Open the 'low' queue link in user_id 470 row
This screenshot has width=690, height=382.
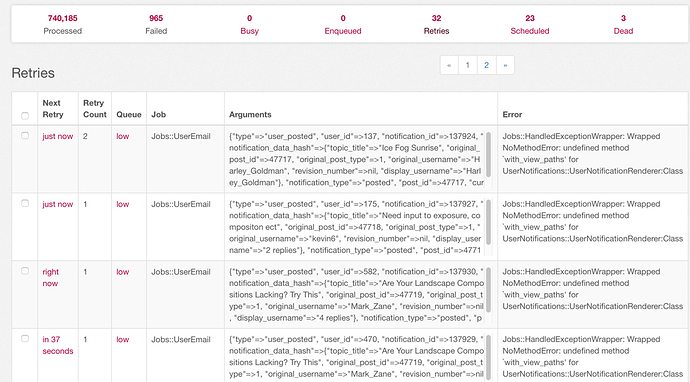click(x=123, y=340)
